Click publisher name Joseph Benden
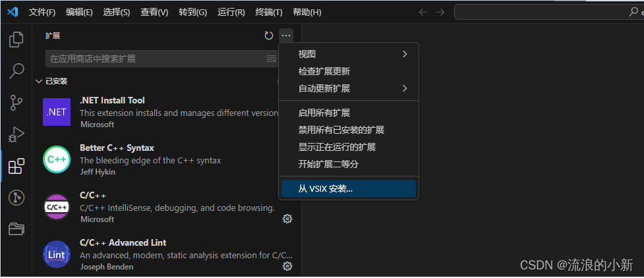This screenshot has width=644, height=278. (107, 267)
